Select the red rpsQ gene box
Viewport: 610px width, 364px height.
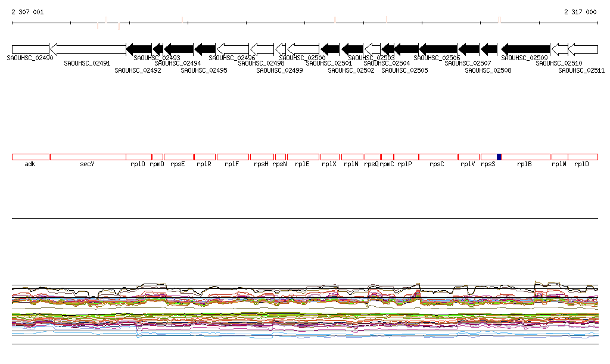coord(373,157)
